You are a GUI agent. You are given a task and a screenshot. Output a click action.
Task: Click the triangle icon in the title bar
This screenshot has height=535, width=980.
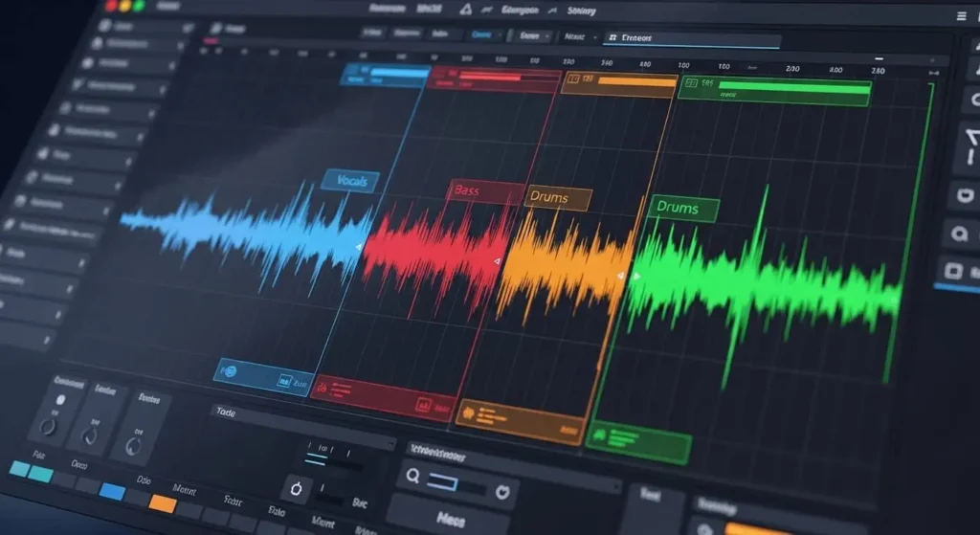[x=465, y=10]
